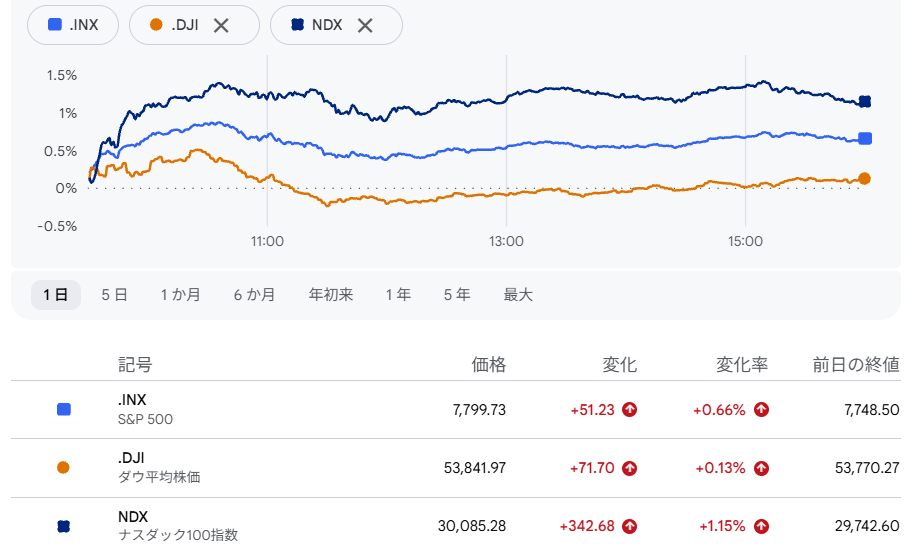Click the up-arrow icon beside +1.15%
The image size is (914, 551).
[x=761, y=527]
